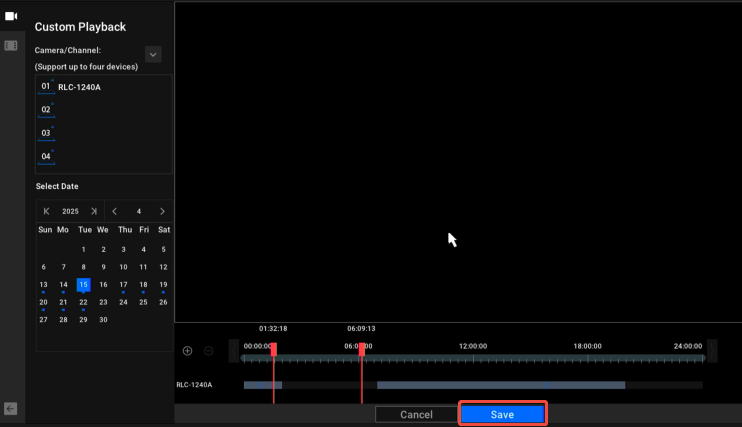
Task: Select April 21 in the calendar
Action: pyautogui.click(x=63, y=302)
